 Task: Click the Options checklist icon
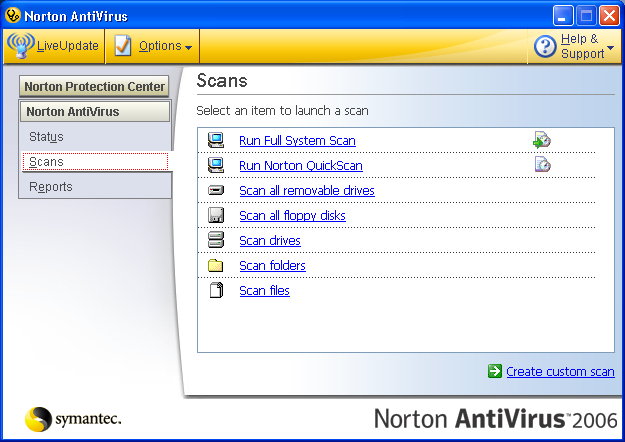pyautogui.click(x=122, y=46)
